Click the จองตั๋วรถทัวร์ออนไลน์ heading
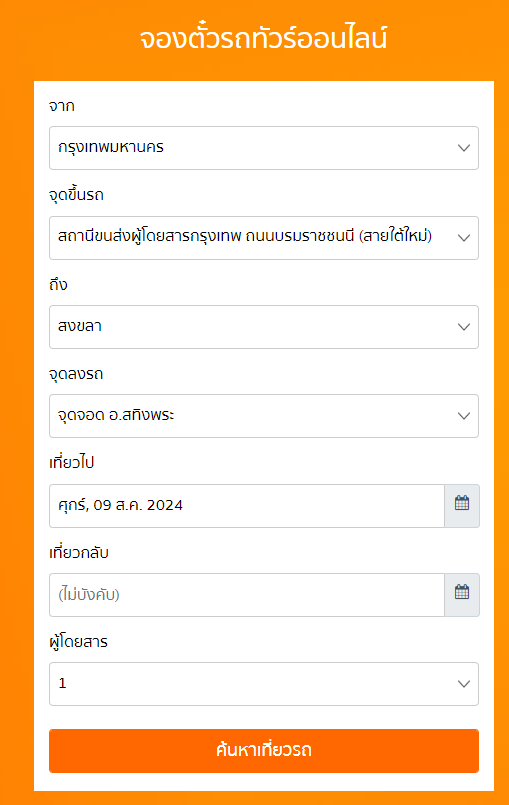 (263, 38)
